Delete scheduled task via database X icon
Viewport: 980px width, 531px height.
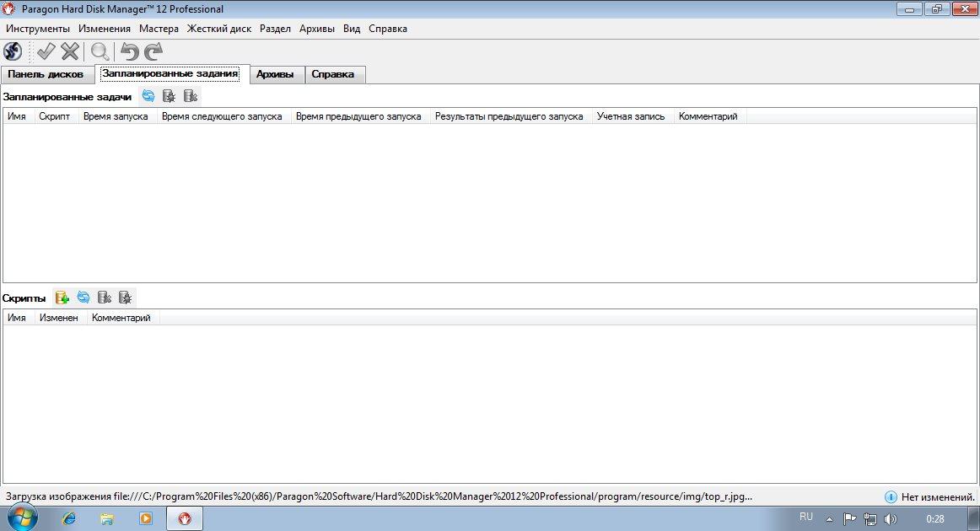point(191,95)
